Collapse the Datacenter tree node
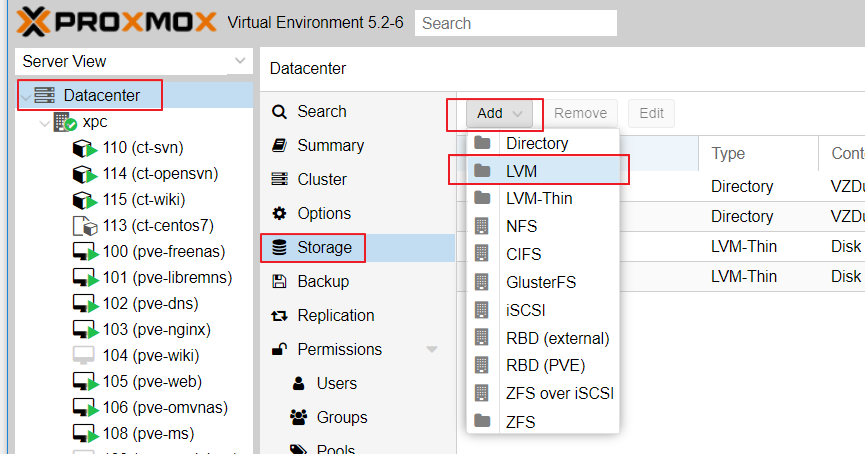This screenshot has height=454, width=865. 25,97
